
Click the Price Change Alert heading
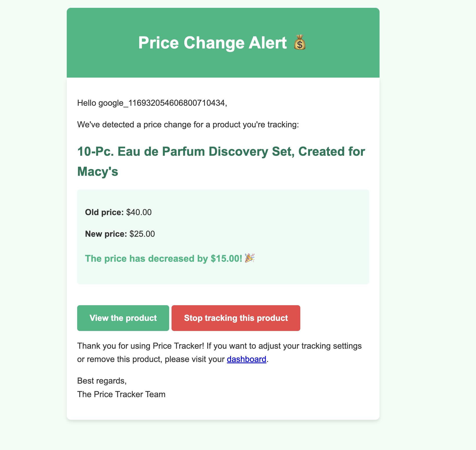(x=212, y=43)
